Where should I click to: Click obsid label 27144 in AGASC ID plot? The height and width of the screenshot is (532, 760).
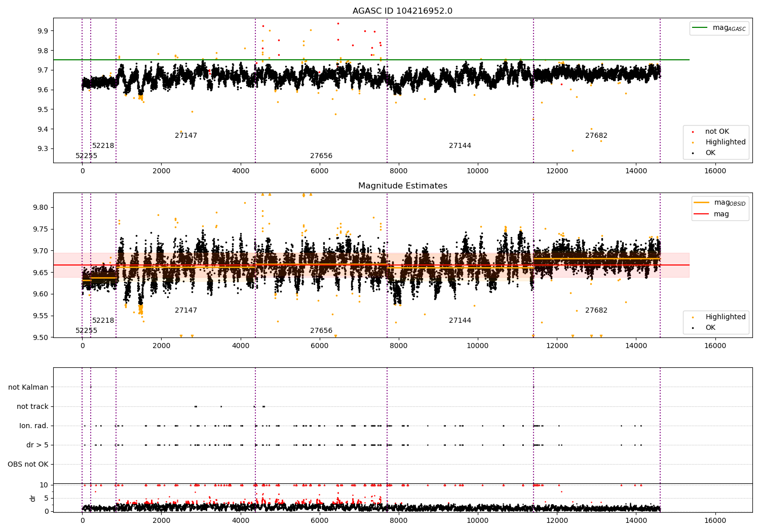460,146
